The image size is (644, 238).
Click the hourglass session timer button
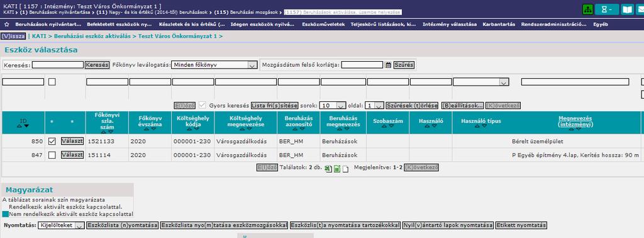607,9
